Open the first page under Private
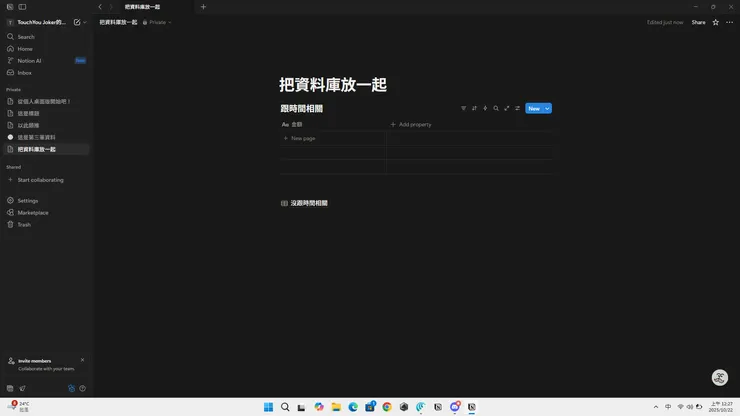The image size is (740, 416). click(x=46, y=102)
